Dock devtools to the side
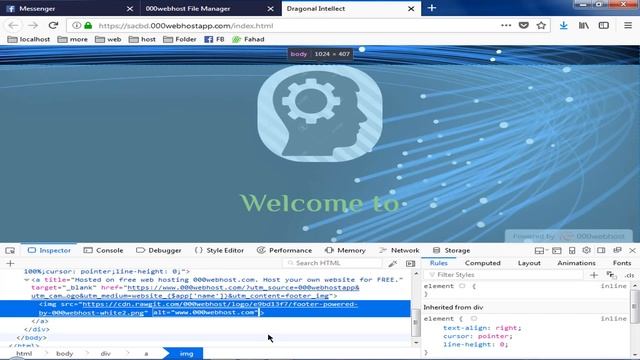Viewport: 640px width, 360px height. coord(601,250)
